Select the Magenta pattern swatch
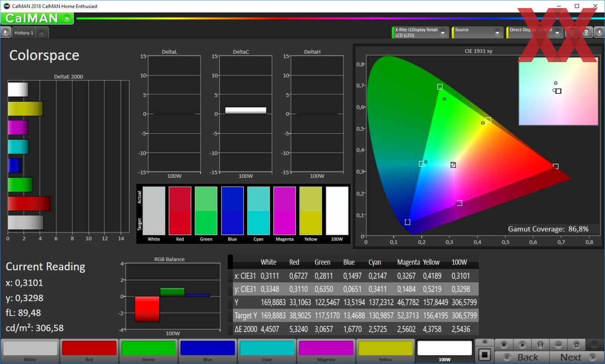The height and width of the screenshot is (364, 605). click(x=326, y=351)
